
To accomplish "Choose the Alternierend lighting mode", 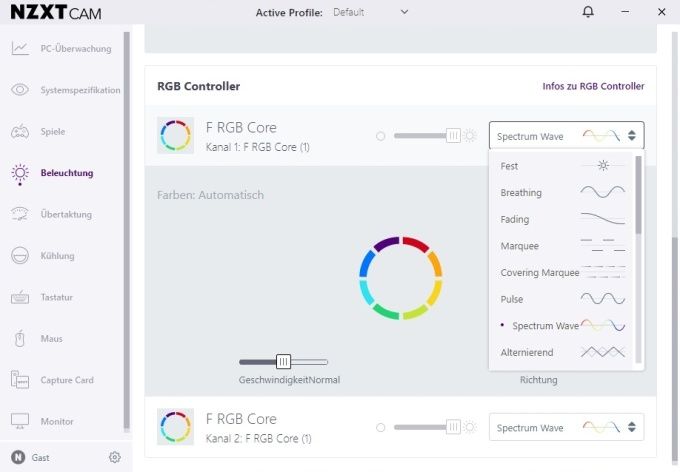I will [x=562, y=352].
